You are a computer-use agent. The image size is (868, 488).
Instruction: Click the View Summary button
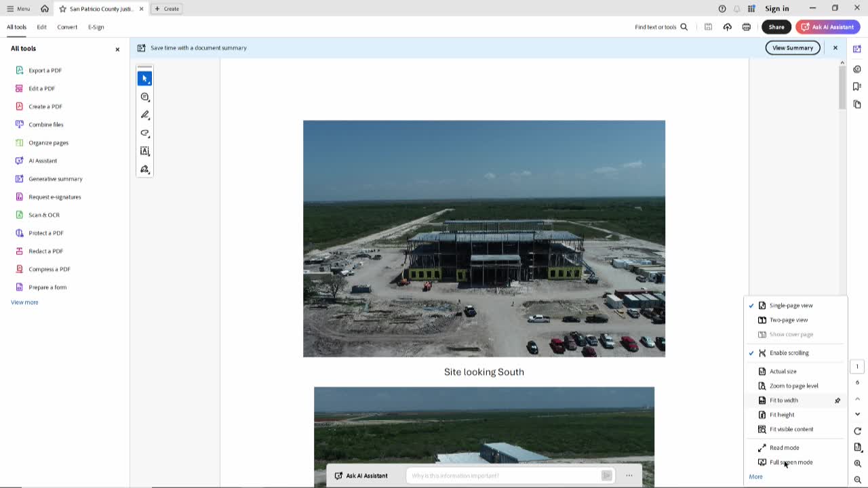792,48
